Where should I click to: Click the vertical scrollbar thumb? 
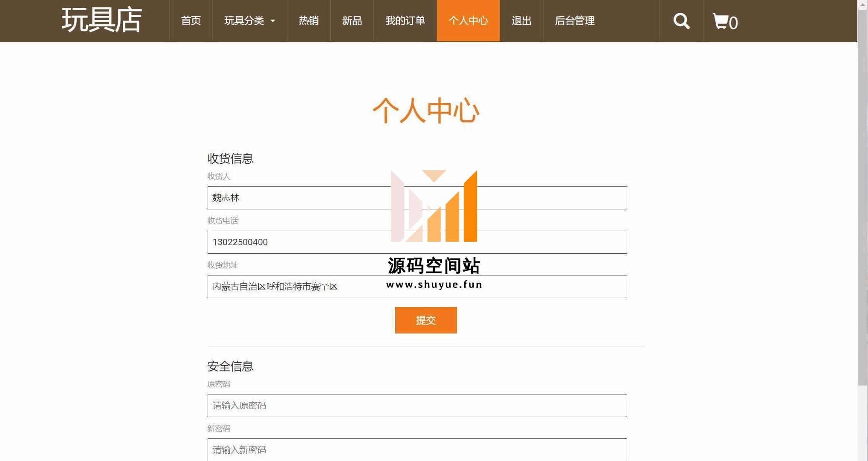click(x=862, y=197)
